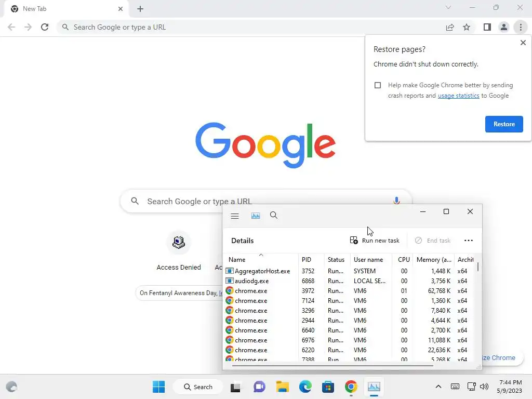Switch to Chrome on the taskbar

pos(351,387)
